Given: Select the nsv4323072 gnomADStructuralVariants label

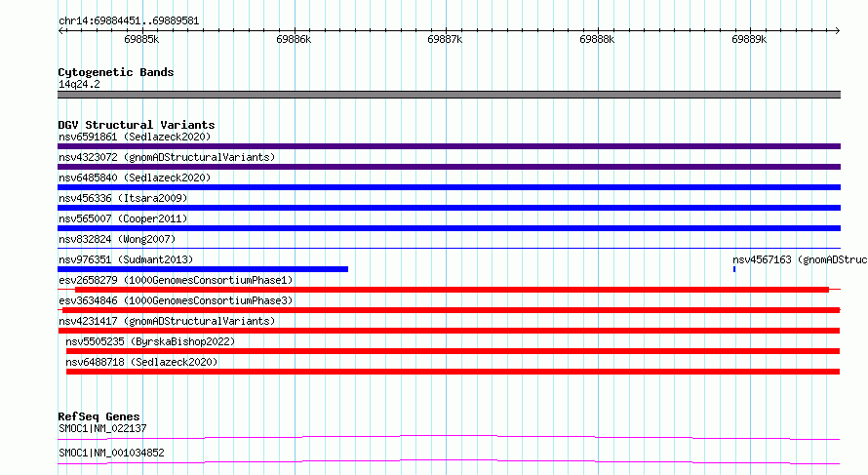Looking at the screenshot, I should coord(167,157).
